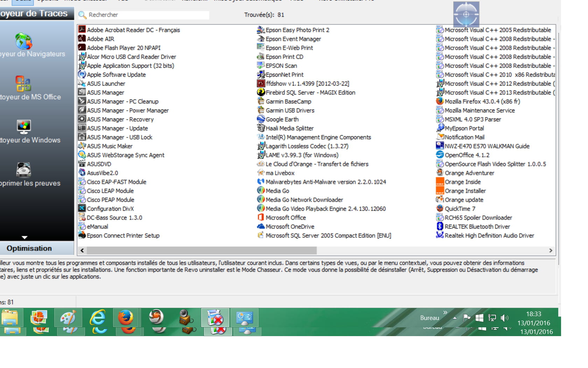Select Epson Easy Photo Print 2
Viewport: 588px width, 368px height.
(x=297, y=30)
